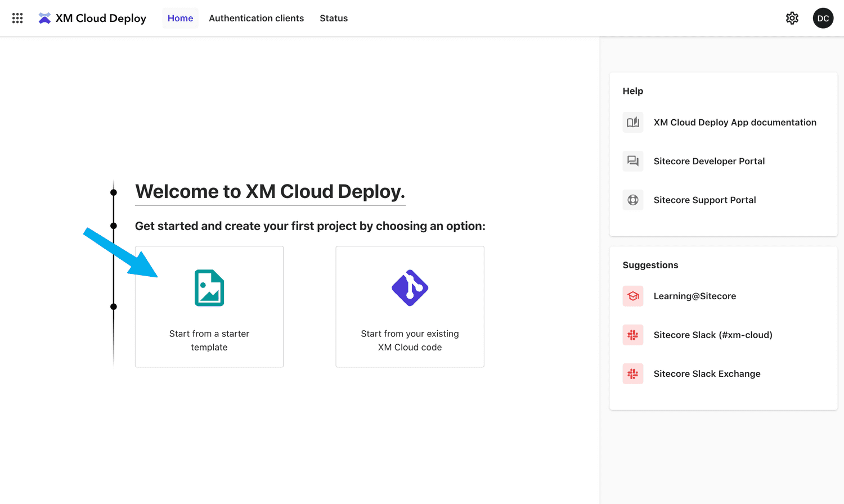
Task: Click the starter template image-file icon
Action: click(209, 288)
